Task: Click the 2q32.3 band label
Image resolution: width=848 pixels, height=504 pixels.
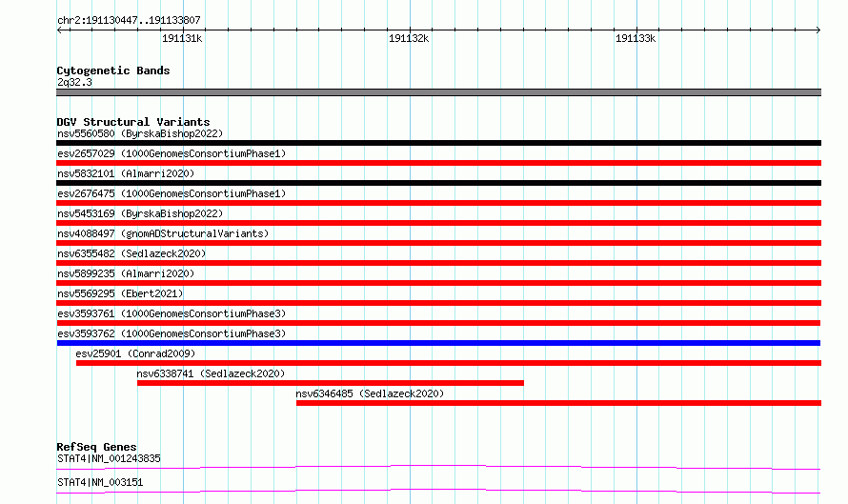Action: (x=74, y=82)
